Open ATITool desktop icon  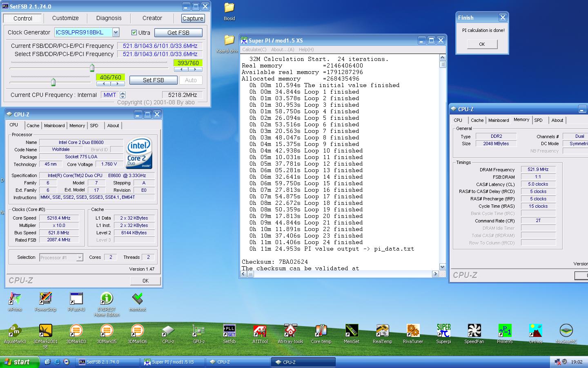(260, 334)
